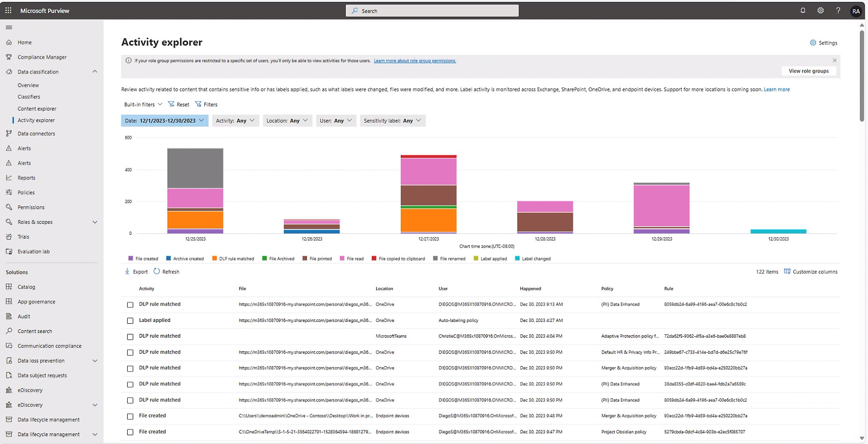Click the Filters button
Screen dimensions: 868x444
(206, 104)
